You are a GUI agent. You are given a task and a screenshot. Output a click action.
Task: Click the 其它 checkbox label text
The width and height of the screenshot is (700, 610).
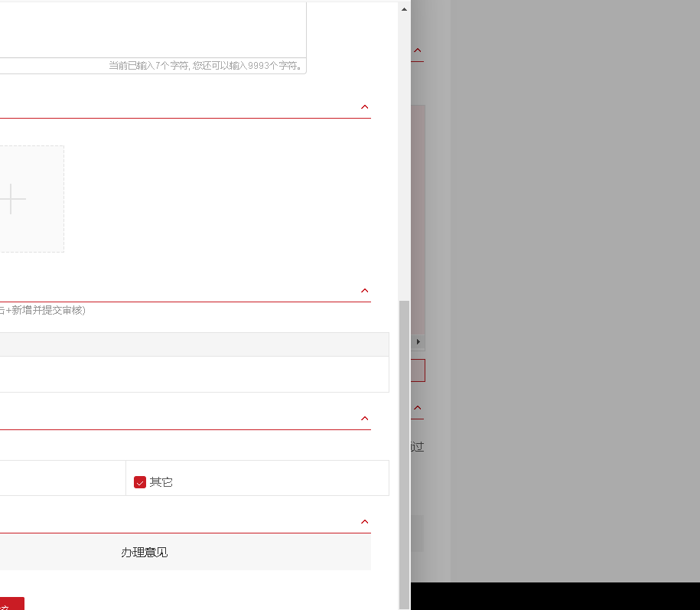161,482
